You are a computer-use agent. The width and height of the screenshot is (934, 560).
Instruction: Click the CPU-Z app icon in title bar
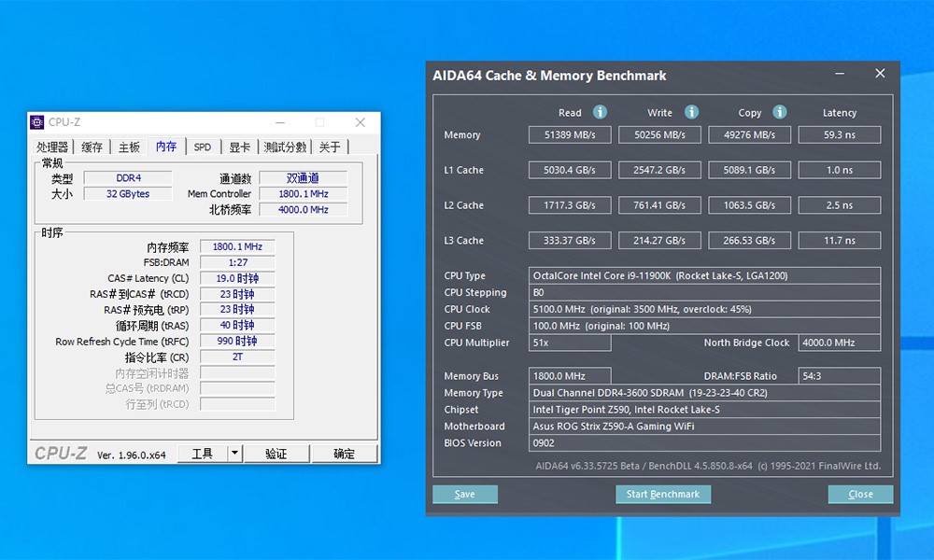tap(37, 122)
